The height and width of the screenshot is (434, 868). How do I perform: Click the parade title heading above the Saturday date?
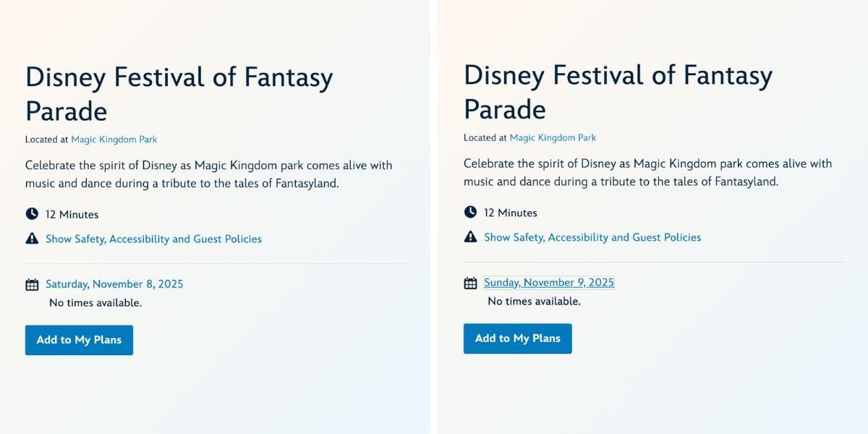coord(179,94)
